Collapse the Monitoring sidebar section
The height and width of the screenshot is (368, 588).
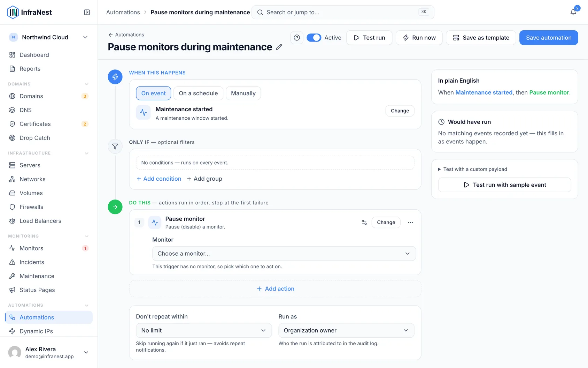87,236
